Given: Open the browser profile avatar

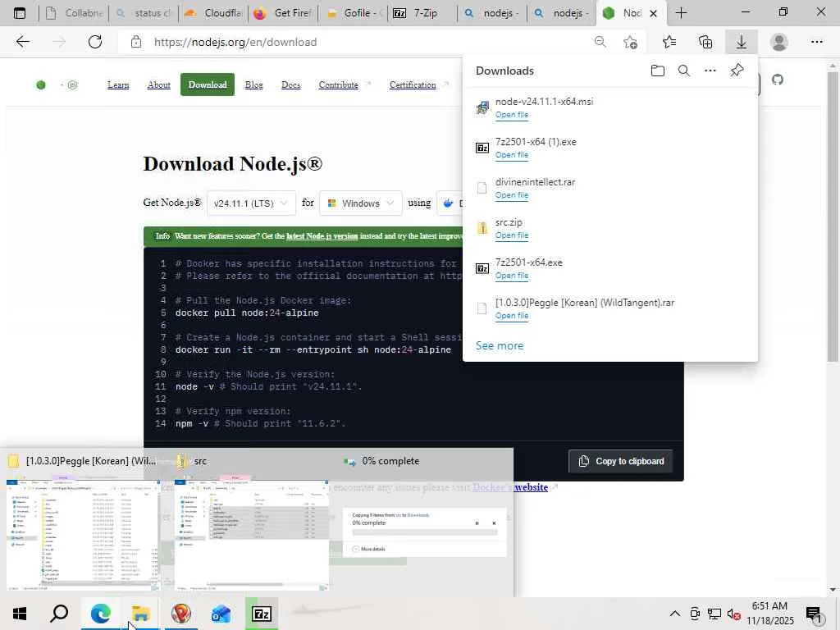Looking at the screenshot, I should (x=779, y=42).
